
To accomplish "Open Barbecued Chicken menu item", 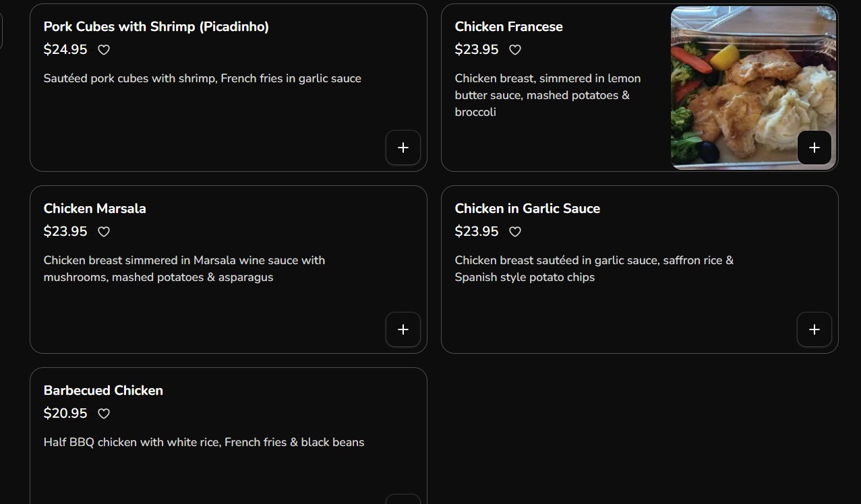I will [x=103, y=391].
